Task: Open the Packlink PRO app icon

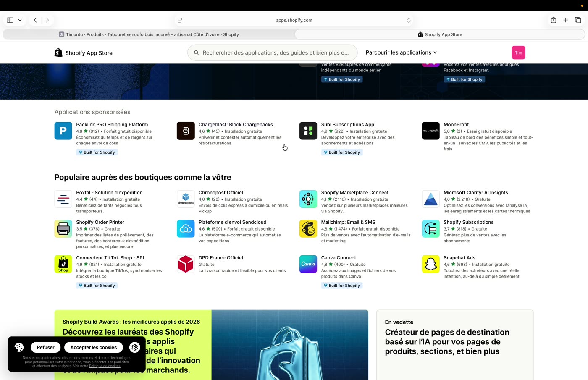Action: pos(63,131)
